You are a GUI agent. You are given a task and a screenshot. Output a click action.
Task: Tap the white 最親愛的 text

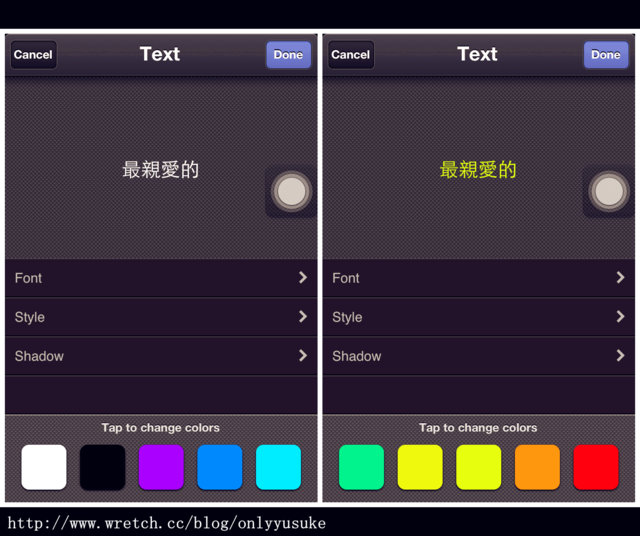(160, 170)
